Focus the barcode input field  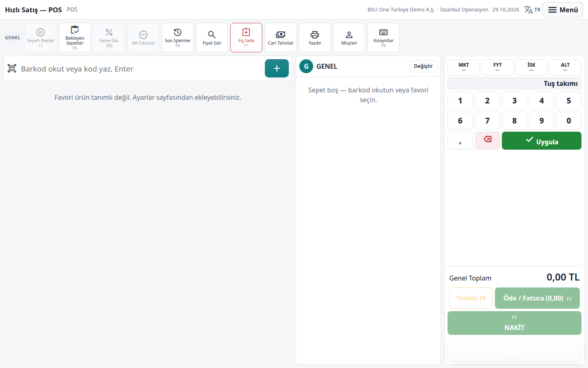[141, 69]
